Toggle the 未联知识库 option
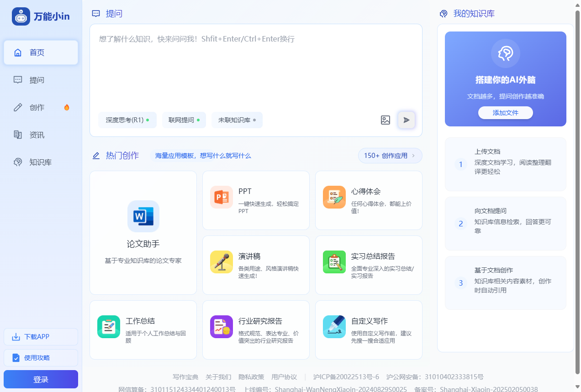This screenshot has width=581, height=392. click(x=237, y=120)
